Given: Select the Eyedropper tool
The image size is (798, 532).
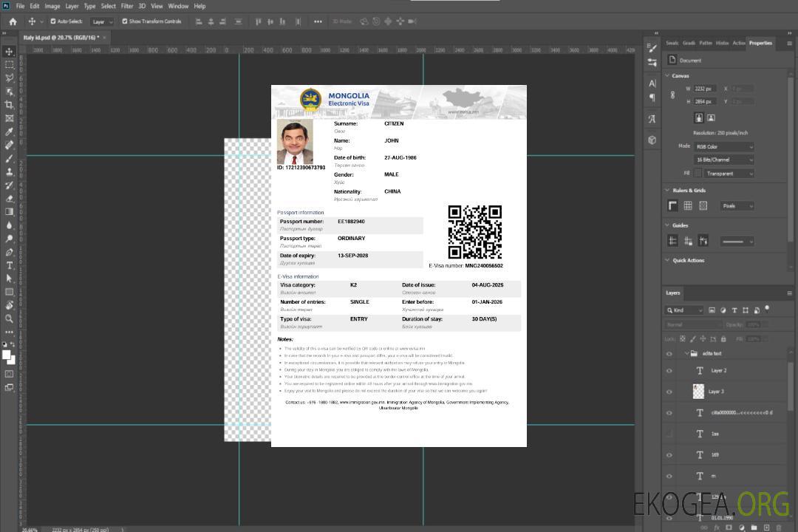Looking at the screenshot, I should pos(9,132).
